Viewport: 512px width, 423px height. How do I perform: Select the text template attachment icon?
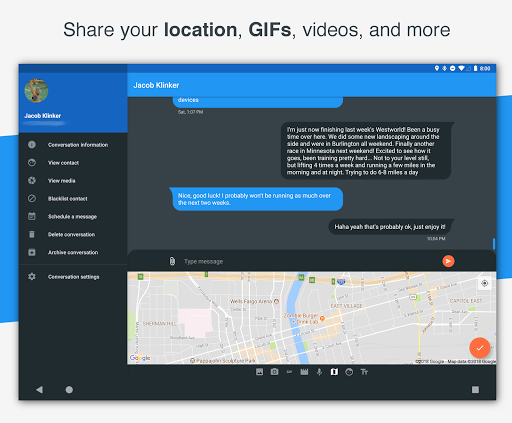pyautogui.click(x=364, y=372)
